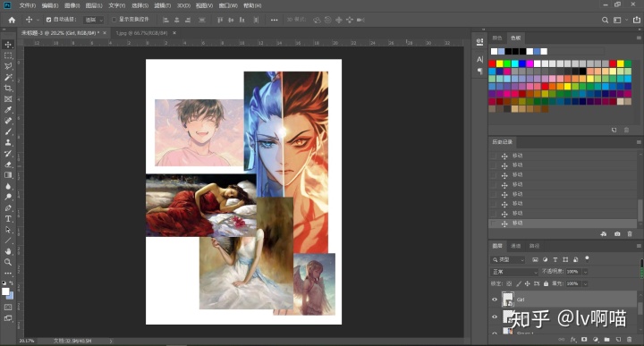
Task: Select the Horizontal Type tool
Action: click(8, 219)
